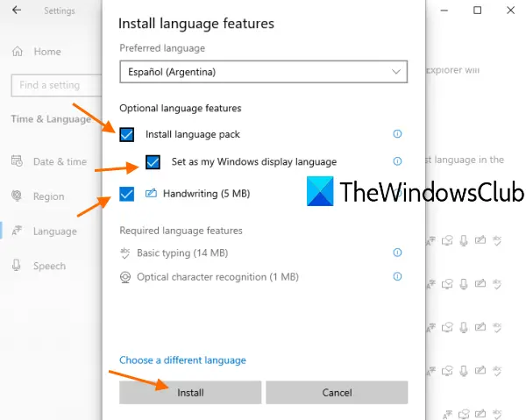This screenshot has width=526, height=420.
Task: Click Optical character recognition (1 MB) text
Action: click(x=217, y=277)
